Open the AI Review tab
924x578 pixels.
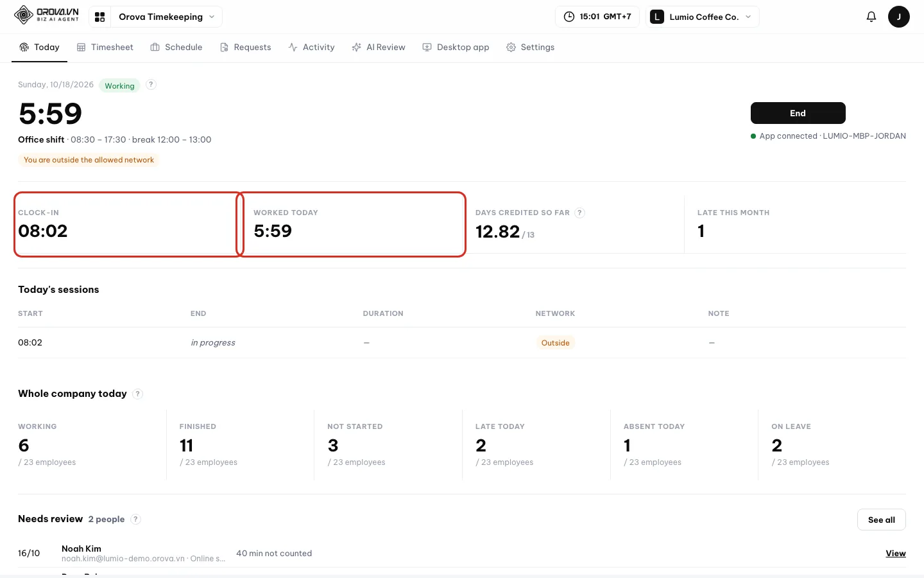379,48
